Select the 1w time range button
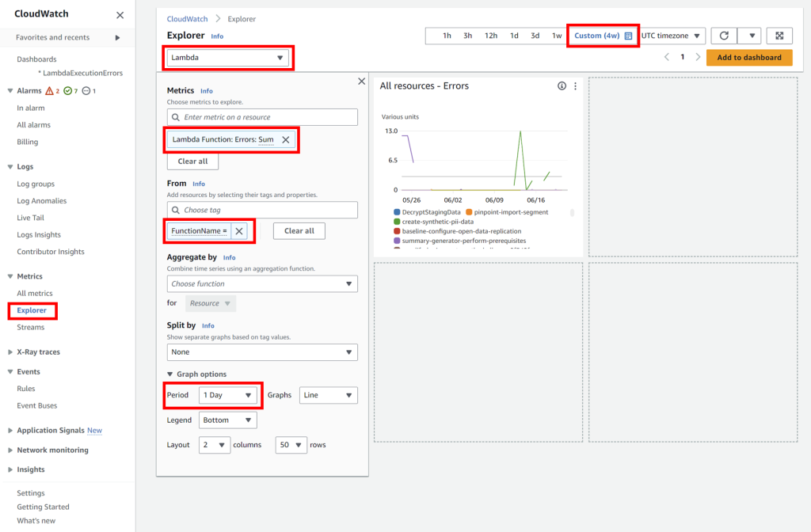This screenshot has height=532, width=811. click(556, 36)
